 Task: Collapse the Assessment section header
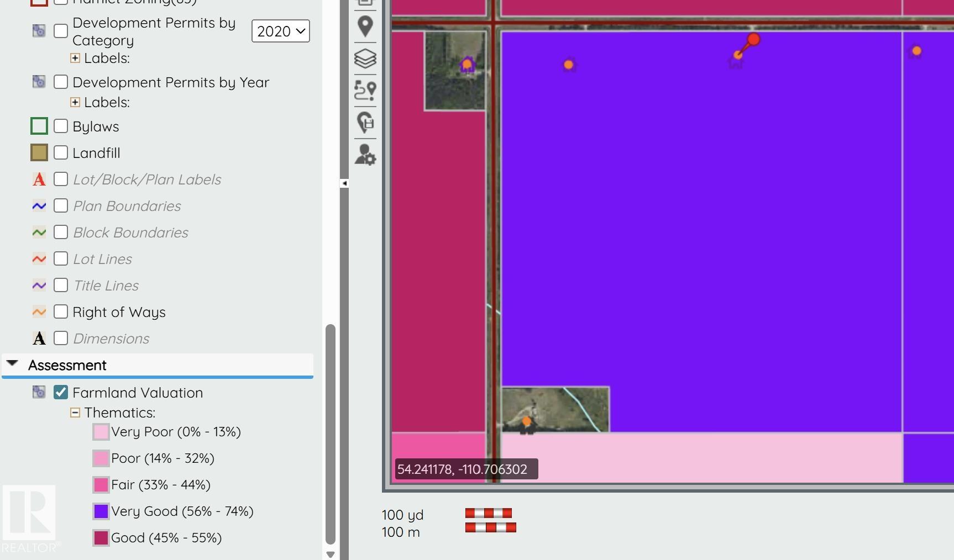point(13,364)
